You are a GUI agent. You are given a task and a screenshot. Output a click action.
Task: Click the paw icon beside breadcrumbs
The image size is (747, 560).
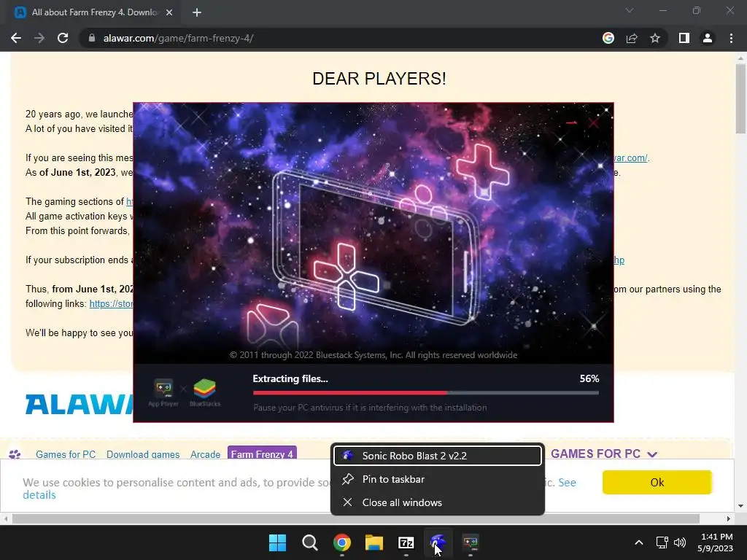tap(15, 454)
